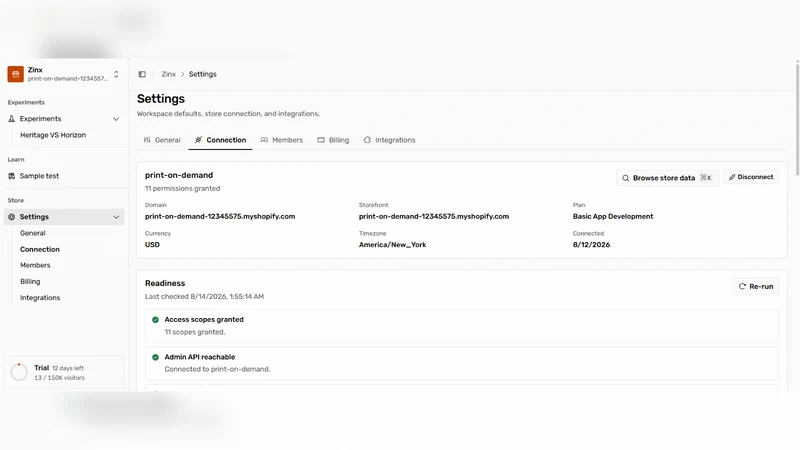Viewport: 800px width, 450px height.
Task: Select Members in the sidebar submenu
Action: coord(35,265)
